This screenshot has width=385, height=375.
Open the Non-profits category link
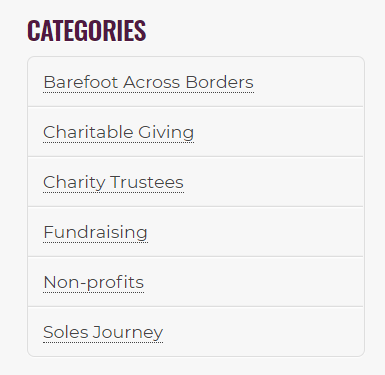[x=94, y=282]
